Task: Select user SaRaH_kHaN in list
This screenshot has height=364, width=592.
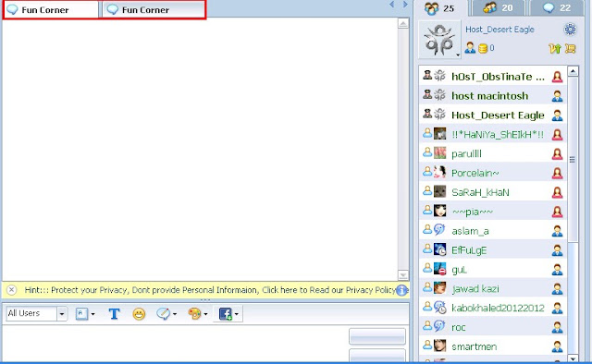Action: (493, 192)
